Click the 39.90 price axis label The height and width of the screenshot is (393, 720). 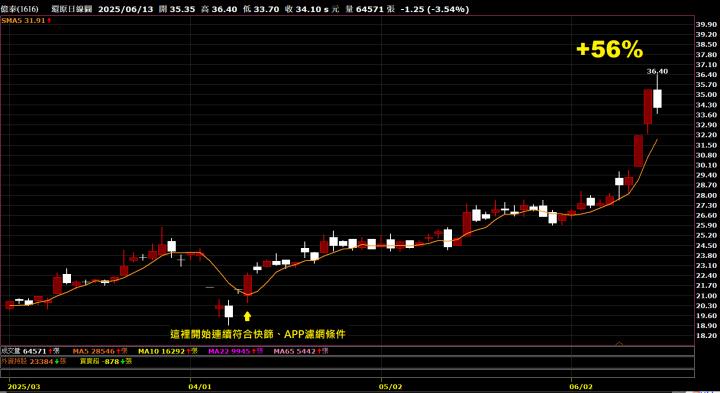click(706, 24)
